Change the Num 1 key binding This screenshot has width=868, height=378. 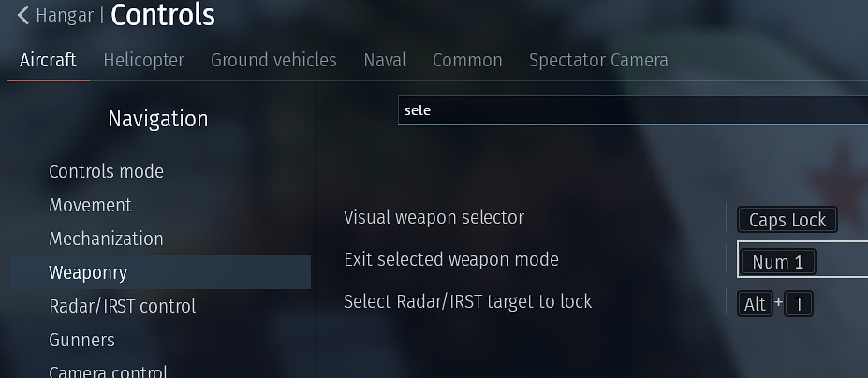tap(777, 262)
